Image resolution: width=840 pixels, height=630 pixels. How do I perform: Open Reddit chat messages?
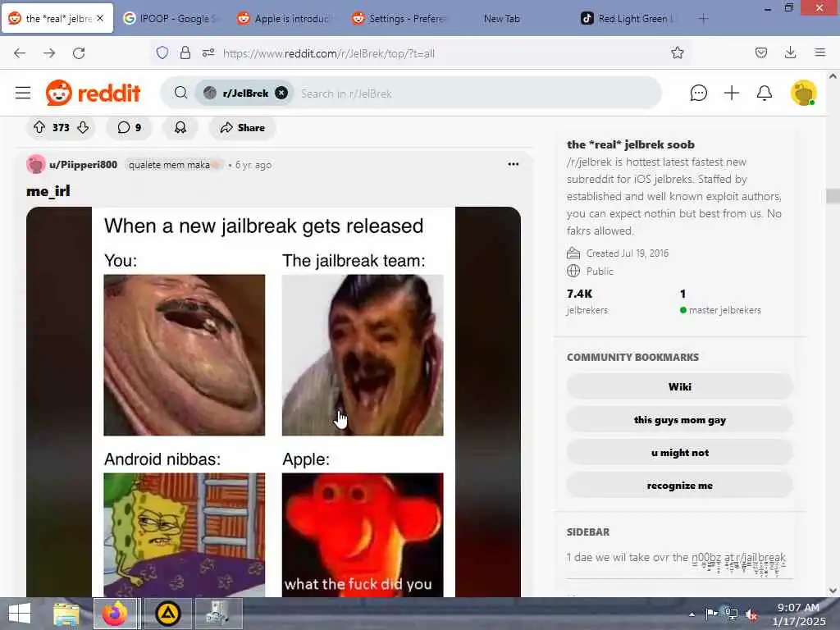699,93
